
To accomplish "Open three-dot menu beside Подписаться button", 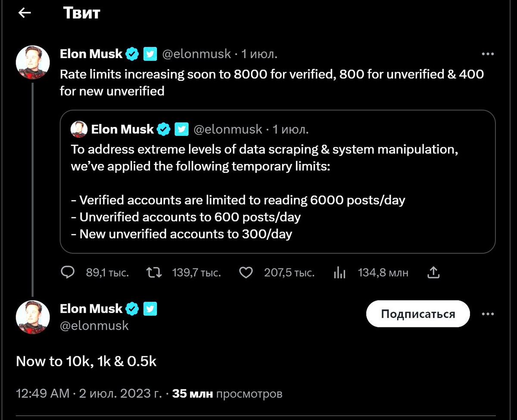I will click(x=487, y=314).
